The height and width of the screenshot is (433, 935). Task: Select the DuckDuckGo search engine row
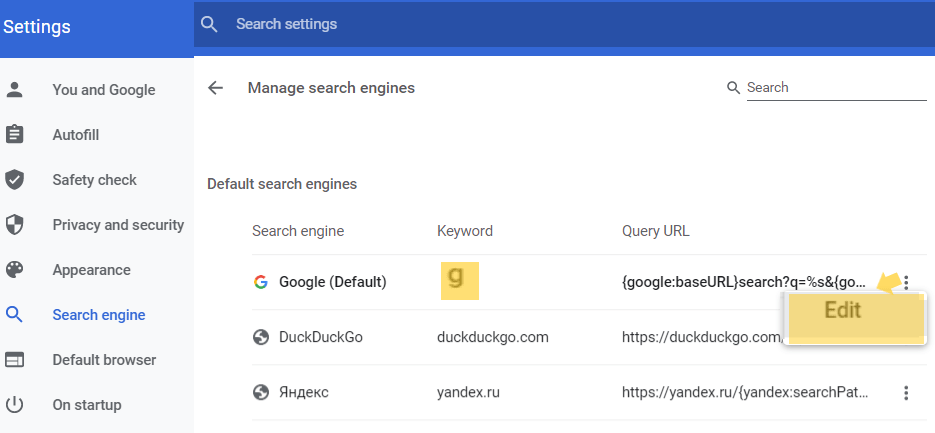pos(322,337)
